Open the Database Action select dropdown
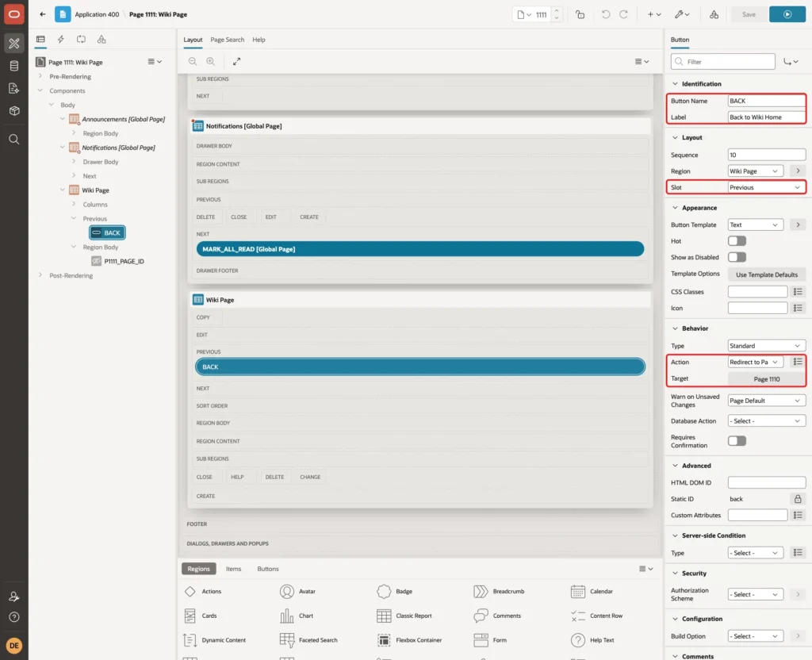Viewport: 812px width, 660px height. pos(767,421)
